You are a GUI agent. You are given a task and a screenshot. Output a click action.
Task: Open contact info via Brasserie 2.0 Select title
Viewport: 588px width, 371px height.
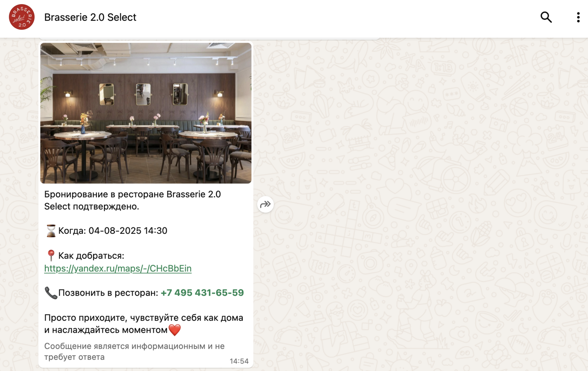pos(90,17)
